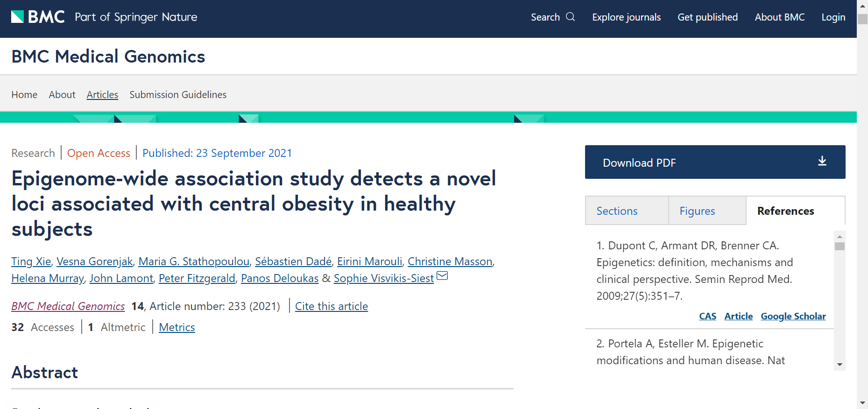Click the download arrow icon

822,162
